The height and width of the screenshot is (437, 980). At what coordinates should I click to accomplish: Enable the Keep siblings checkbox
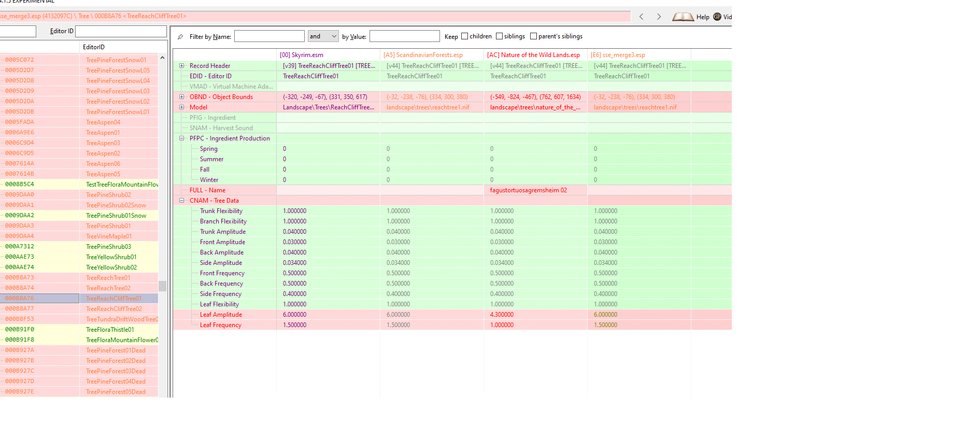click(x=499, y=36)
